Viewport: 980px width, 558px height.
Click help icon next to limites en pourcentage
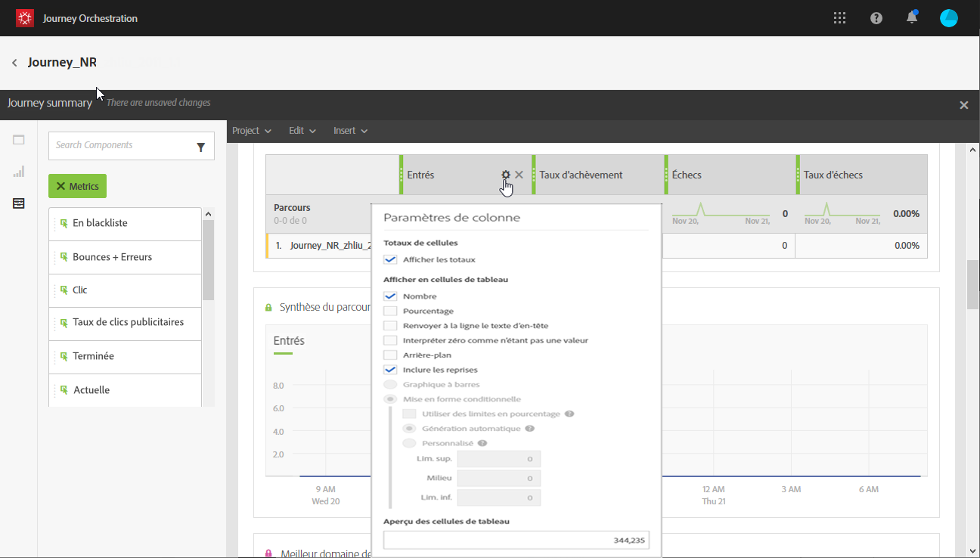[569, 414]
